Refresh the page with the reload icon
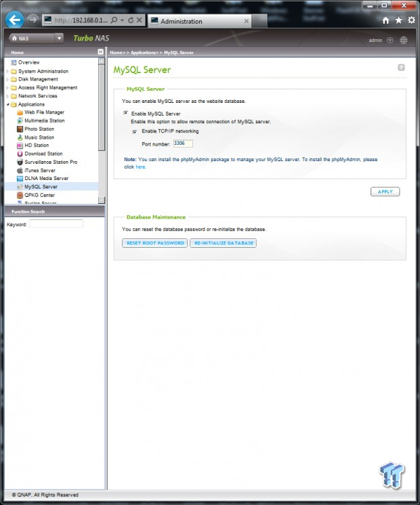Image resolution: width=420 pixels, height=505 pixels. pyautogui.click(x=131, y=20)
